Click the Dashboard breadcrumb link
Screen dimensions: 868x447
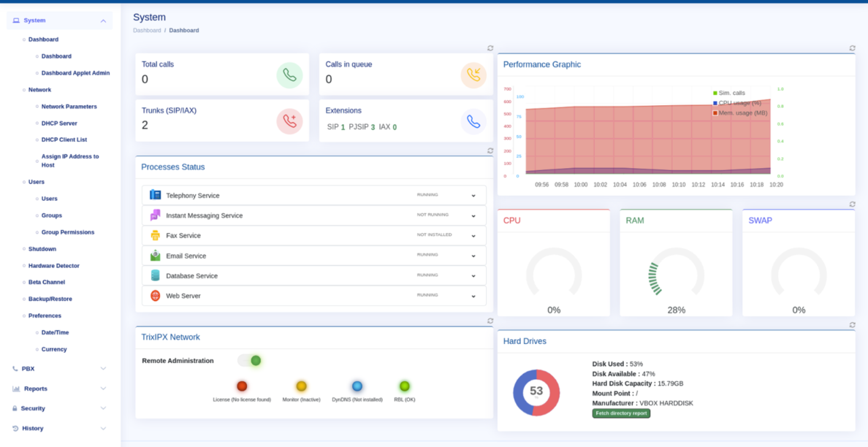click(x=147, y=31)
